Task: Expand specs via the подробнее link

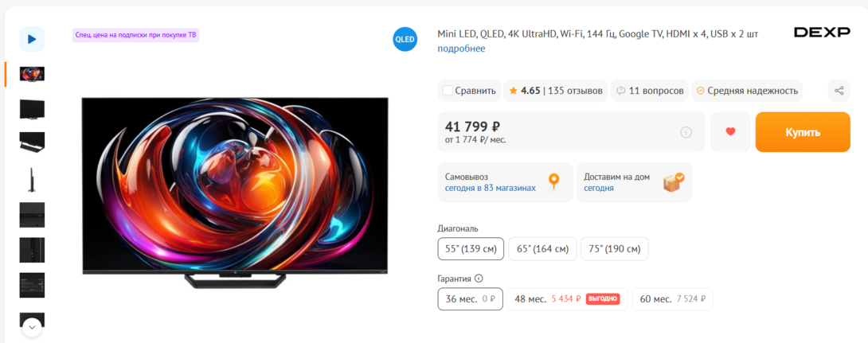Action: (461, 49)
